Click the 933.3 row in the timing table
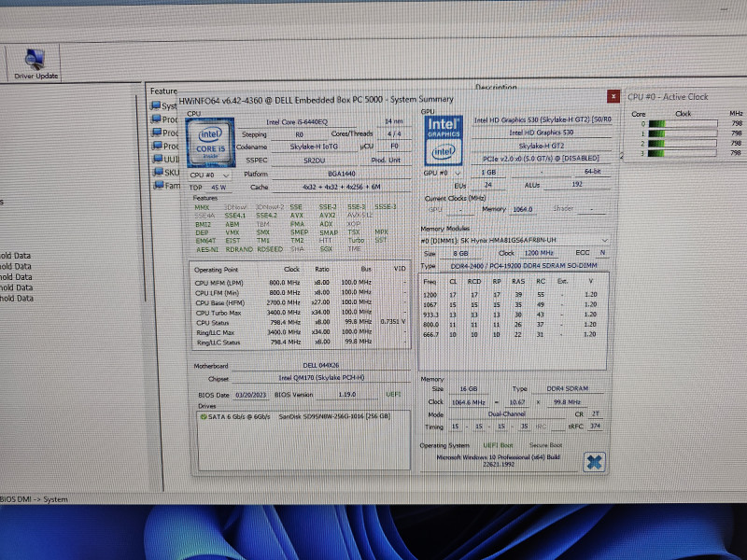The image size is (747, 560). (x=510, y=315)
